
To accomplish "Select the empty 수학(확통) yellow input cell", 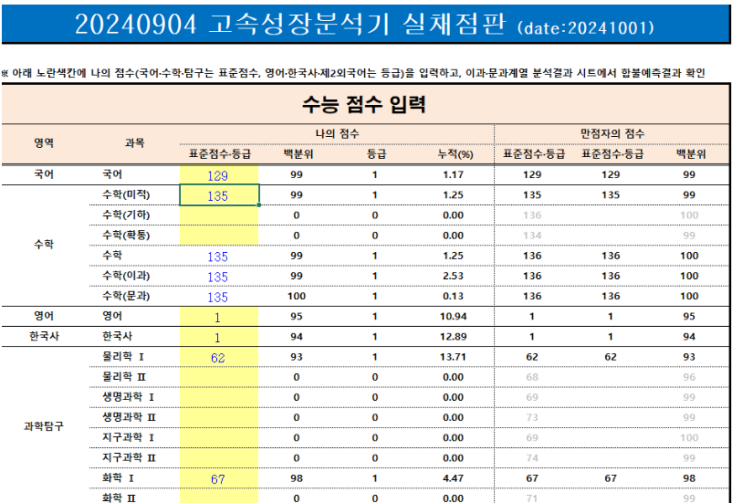I will click(219, 235).
